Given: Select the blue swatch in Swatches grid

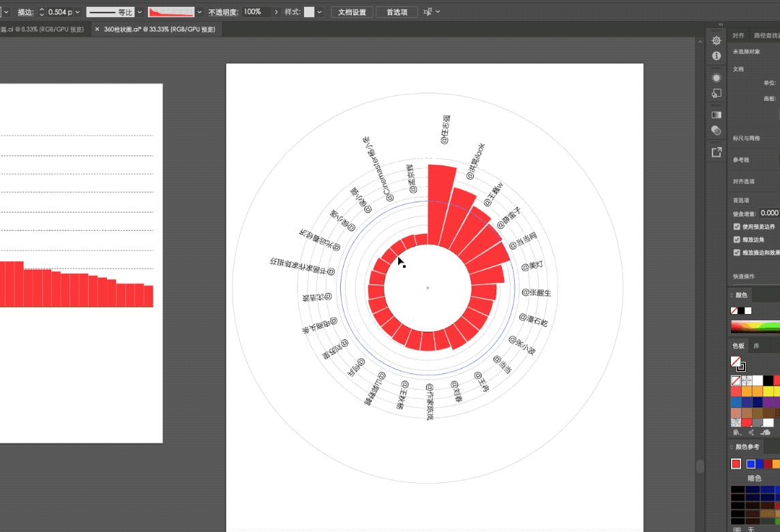Looking at the screenshot, I should pos(736,402).
